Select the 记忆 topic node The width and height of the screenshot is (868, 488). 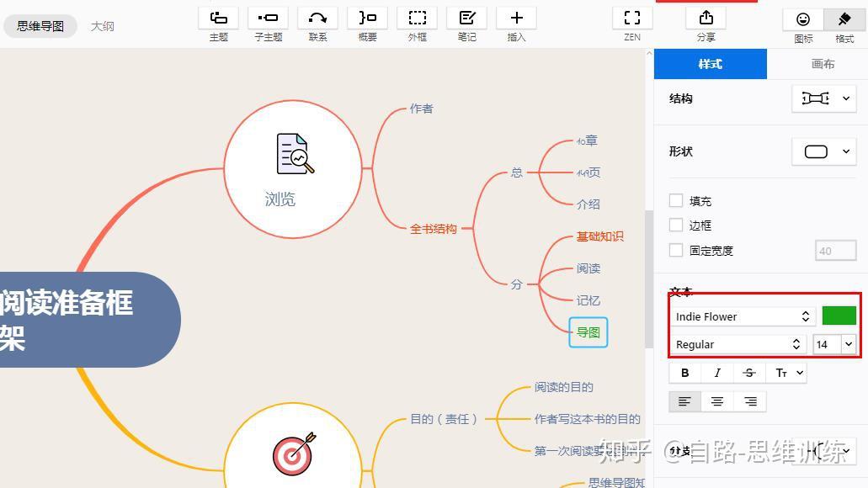click(x=588, y=300)
